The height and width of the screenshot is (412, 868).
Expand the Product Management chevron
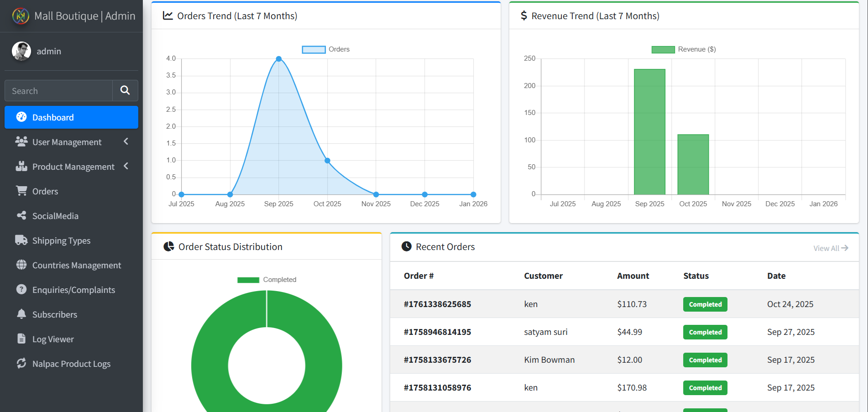coord(126,167)
